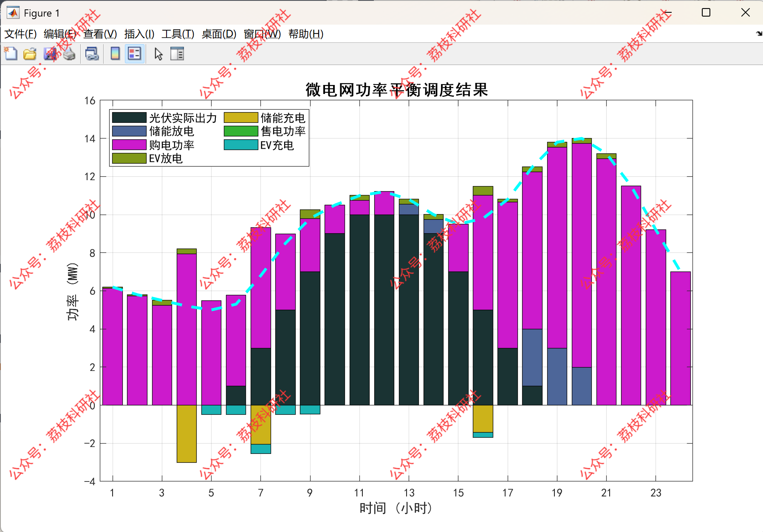Close the Figure 1 window

tap(746, 13)
